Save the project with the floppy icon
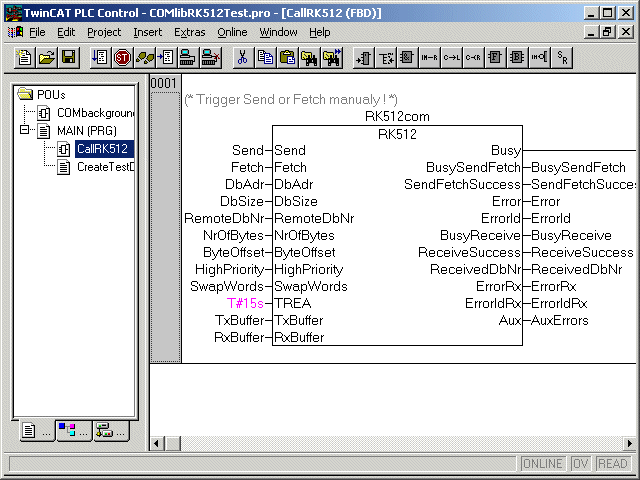Viewport: 640px width, 480px height. [x=68, y=57]
